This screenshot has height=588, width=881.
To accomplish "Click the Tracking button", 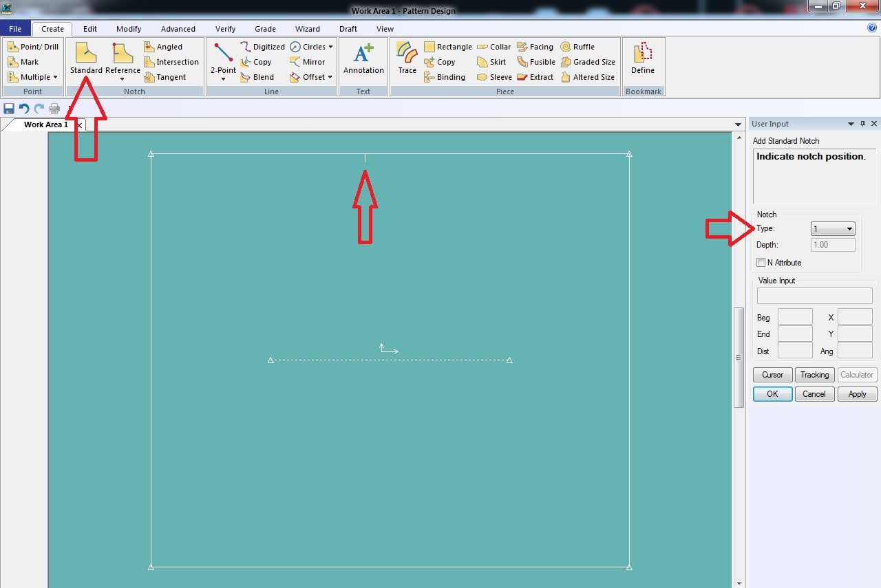I will (814, 375).
